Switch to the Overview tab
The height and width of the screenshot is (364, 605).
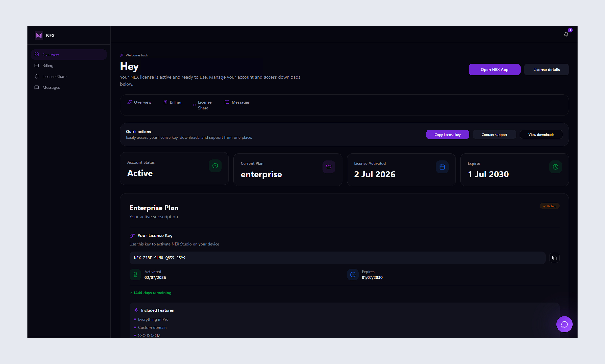coord(139,102)
